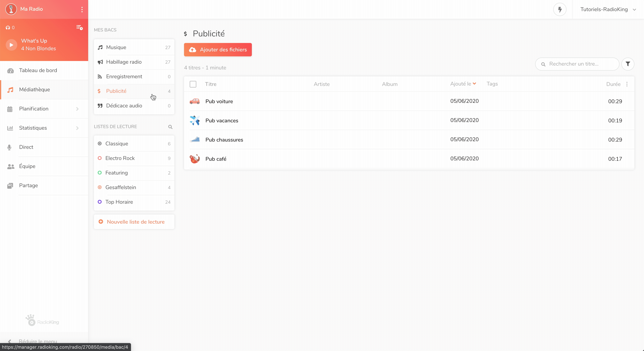Select the Top Horaire purple circle marker

[x=99, y=202]
